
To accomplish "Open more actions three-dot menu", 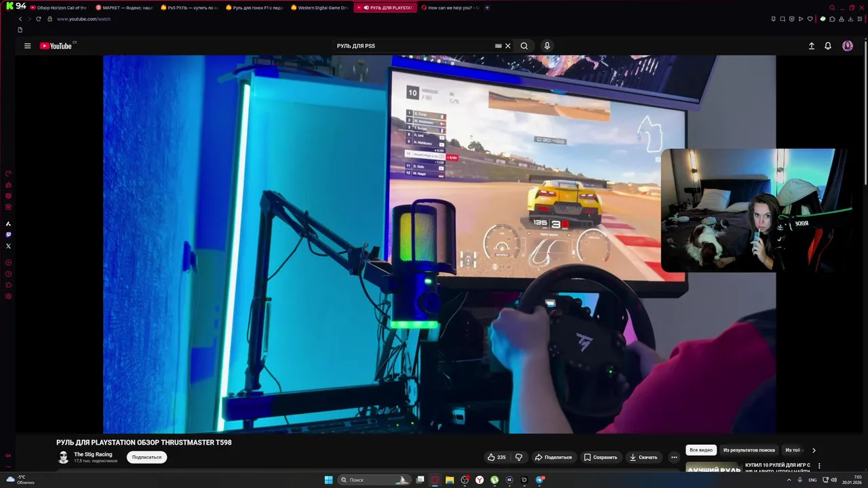I will coord(674,457).
